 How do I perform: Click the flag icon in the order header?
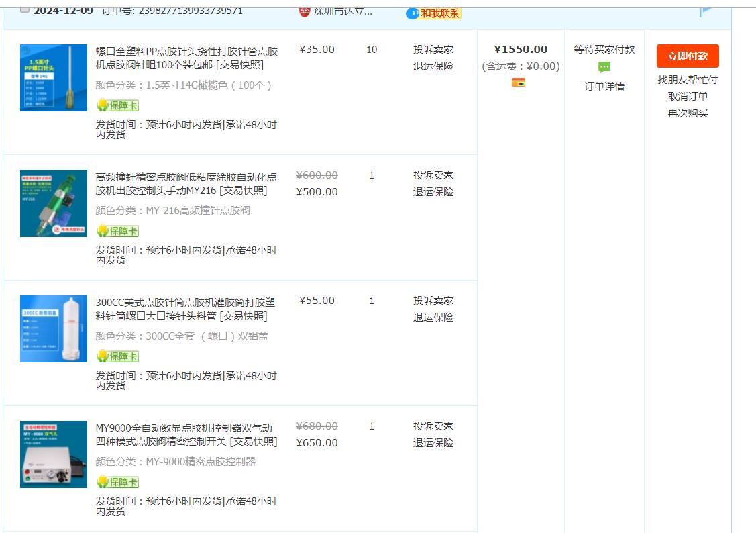point(706,11)
